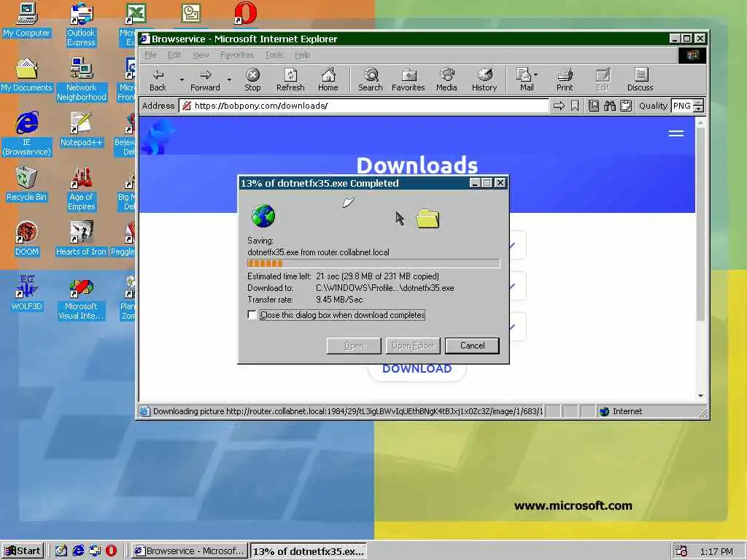Enable close dialog when download completes

click(x=252, y=315)
